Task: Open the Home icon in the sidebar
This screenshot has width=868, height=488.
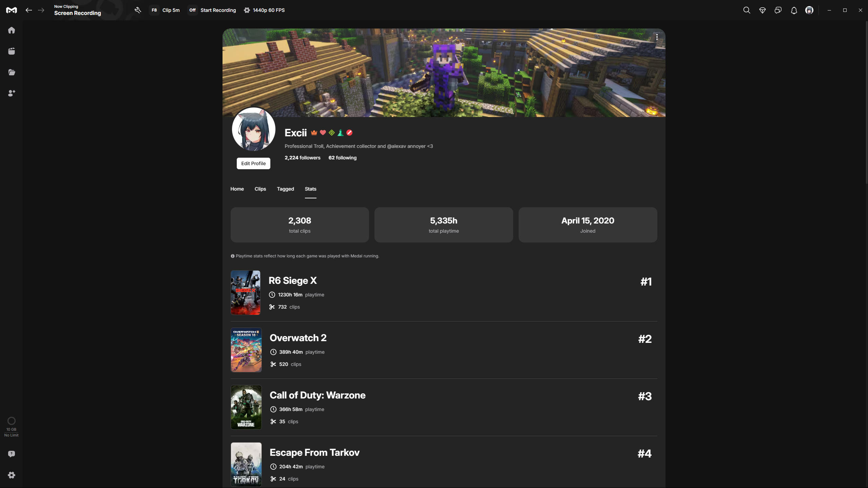Action: point(12,30)
